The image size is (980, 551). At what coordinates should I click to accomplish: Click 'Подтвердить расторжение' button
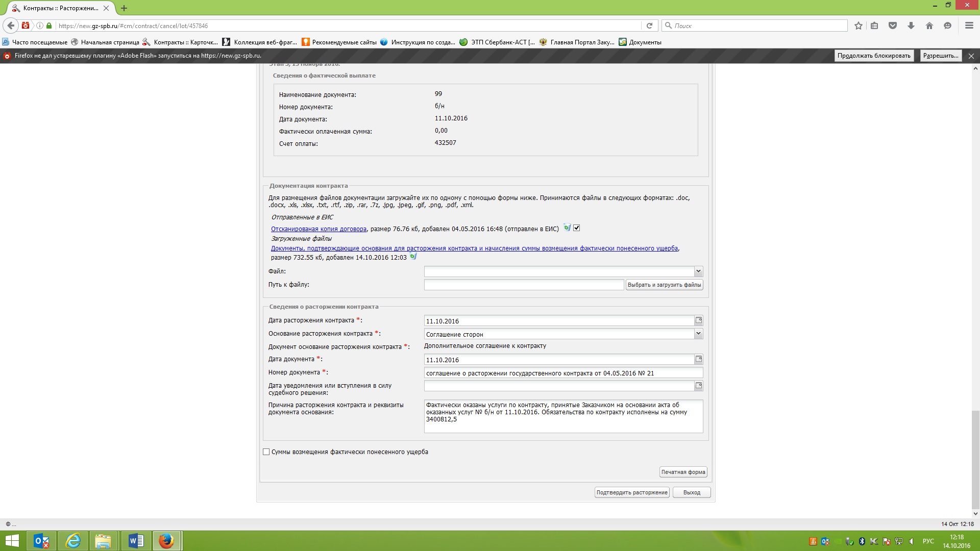point(632,492)
